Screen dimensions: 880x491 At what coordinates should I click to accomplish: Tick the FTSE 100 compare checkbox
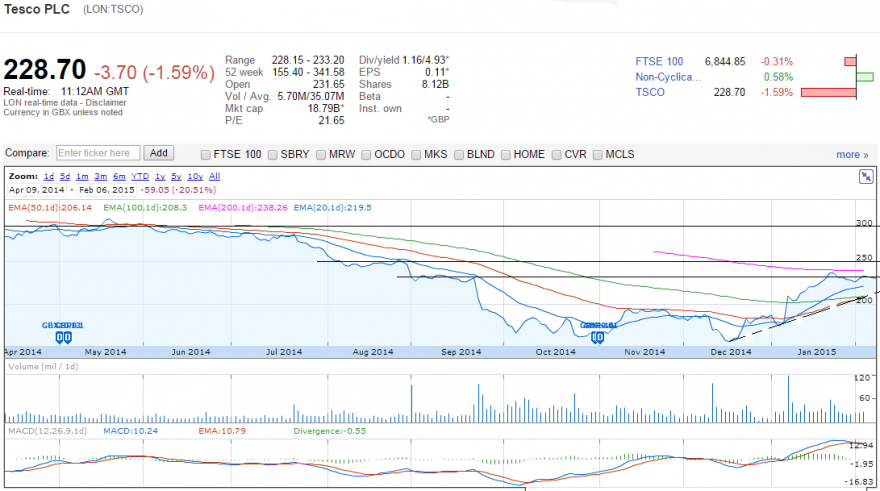coord(205,155)
